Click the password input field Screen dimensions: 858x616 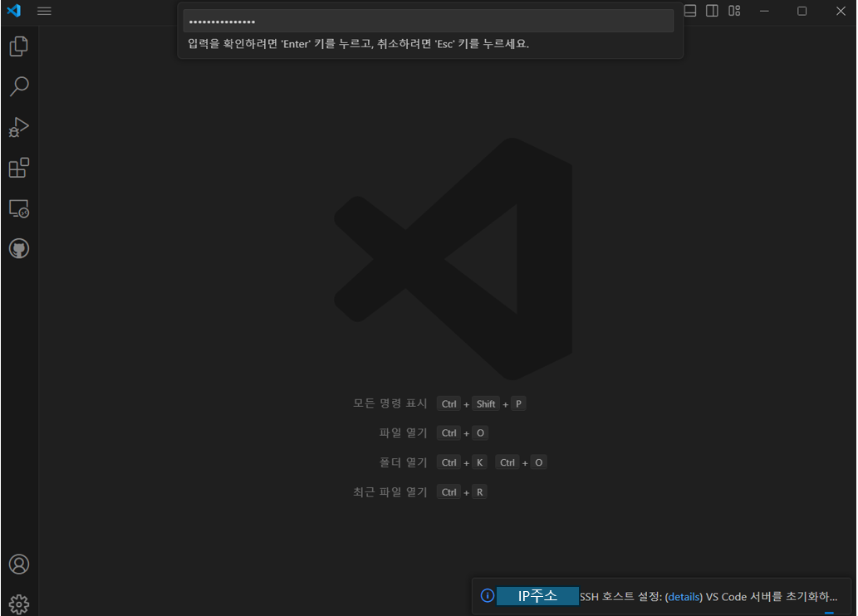coord(428,22)
